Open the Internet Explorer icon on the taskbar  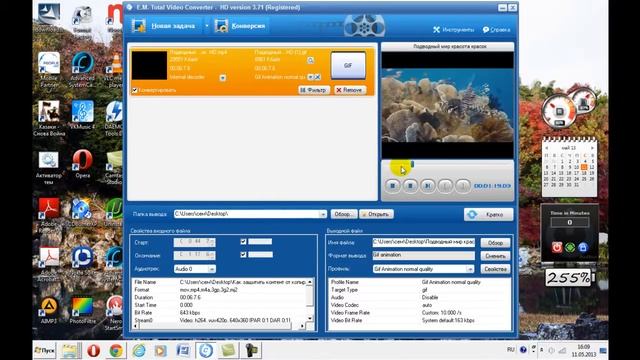(138, 350)
